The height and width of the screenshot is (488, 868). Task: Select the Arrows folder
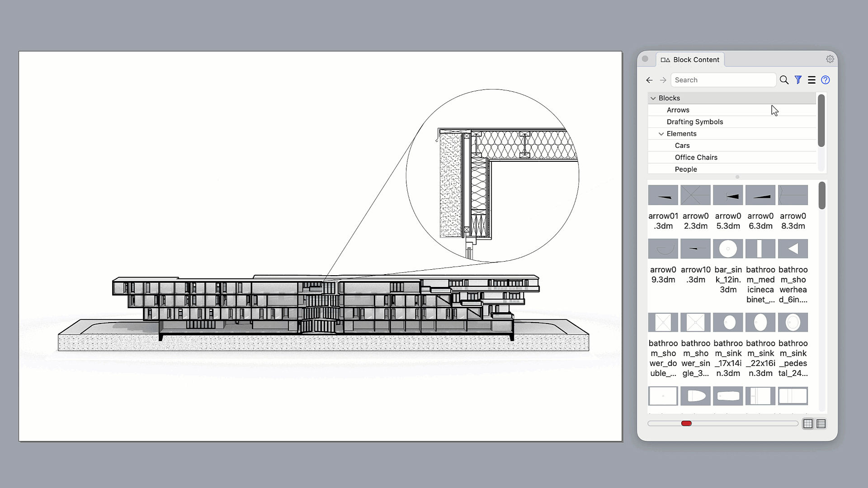[x=732, y=110]
